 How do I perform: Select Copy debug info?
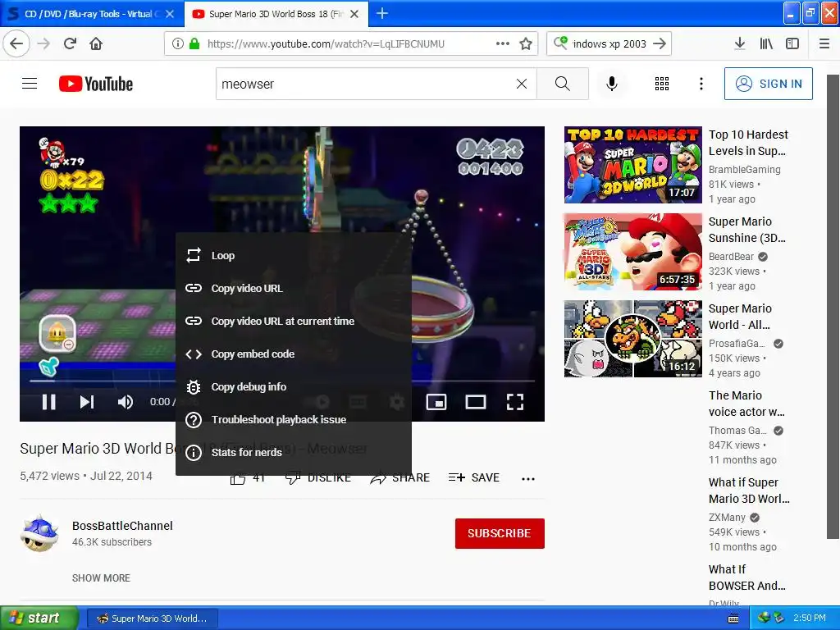(294, 387)
